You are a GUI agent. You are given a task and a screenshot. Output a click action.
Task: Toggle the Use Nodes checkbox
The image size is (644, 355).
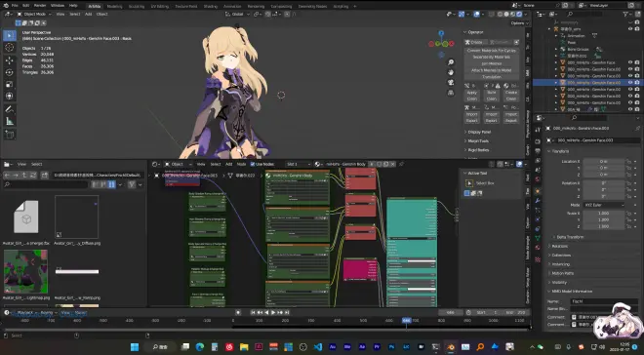(x=253, y=164)
